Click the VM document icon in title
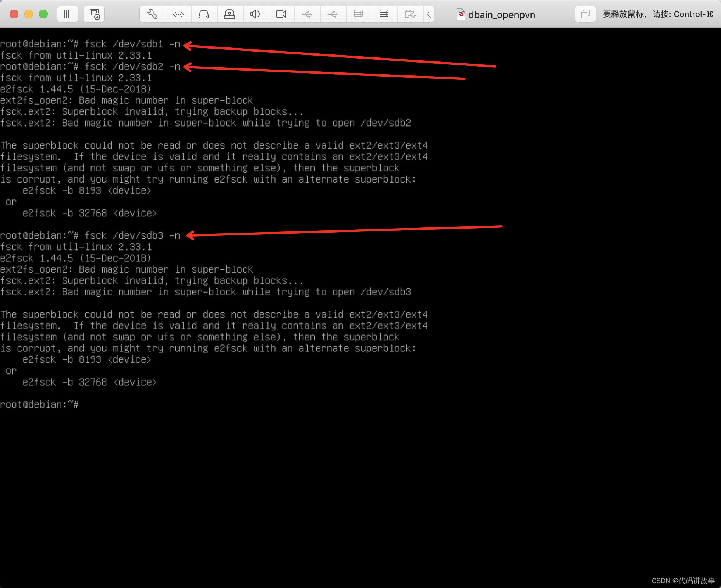The image size is (721, 588). pos(461,14)
